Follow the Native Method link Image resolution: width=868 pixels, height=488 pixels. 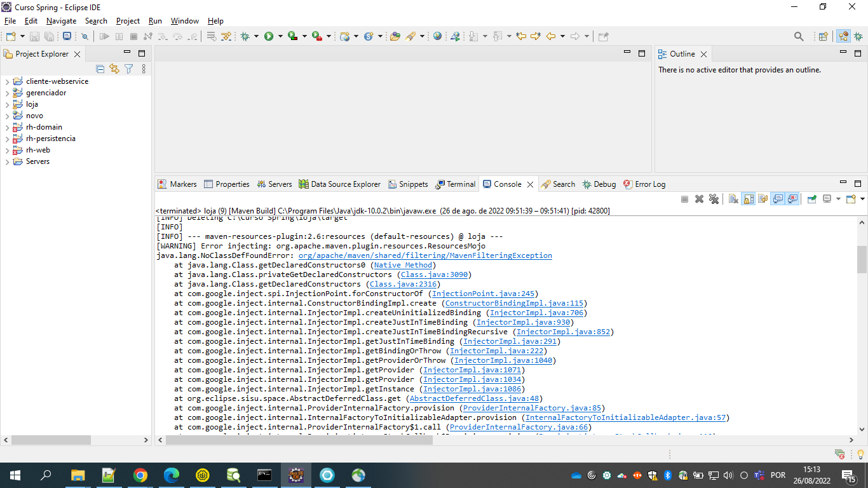(x=402, y=265)
